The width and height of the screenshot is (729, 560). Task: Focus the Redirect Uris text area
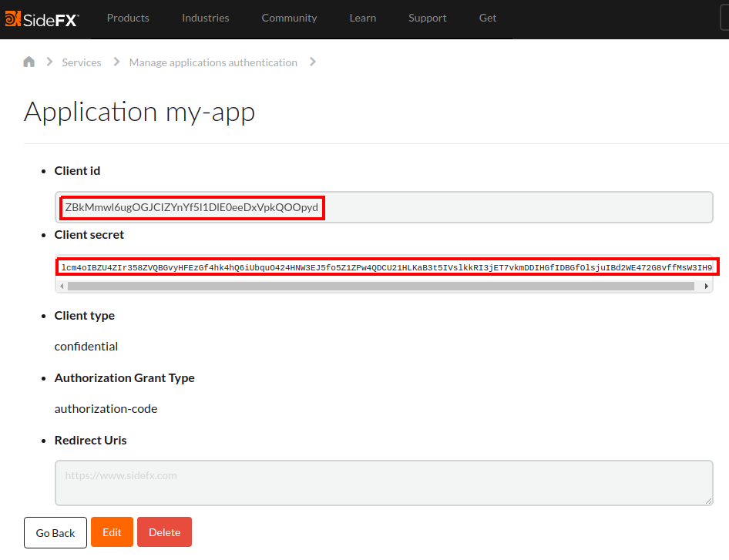383,483
